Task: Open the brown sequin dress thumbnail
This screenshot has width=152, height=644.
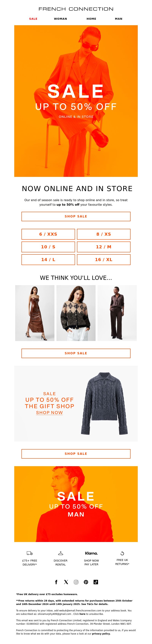Action: click(x=35, y=313)
